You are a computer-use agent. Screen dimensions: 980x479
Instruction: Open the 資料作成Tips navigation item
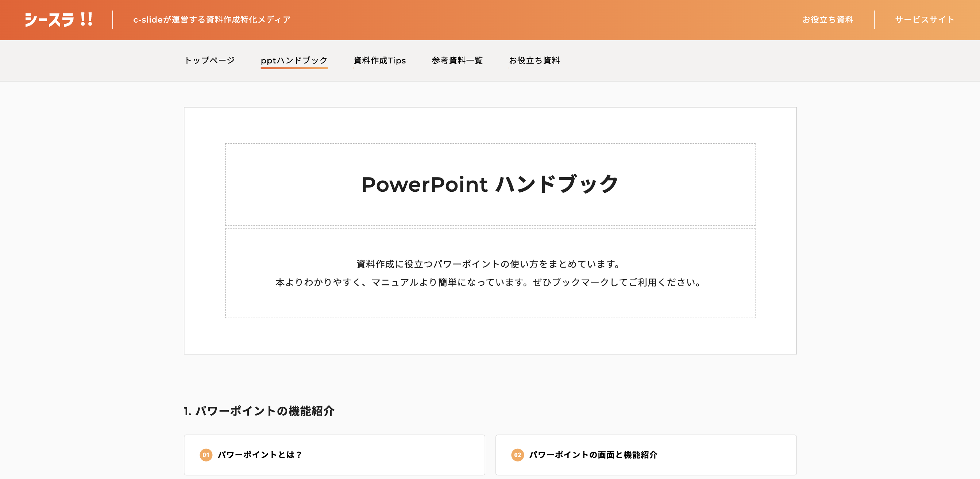pyautogui.click(x=379, y=61)
